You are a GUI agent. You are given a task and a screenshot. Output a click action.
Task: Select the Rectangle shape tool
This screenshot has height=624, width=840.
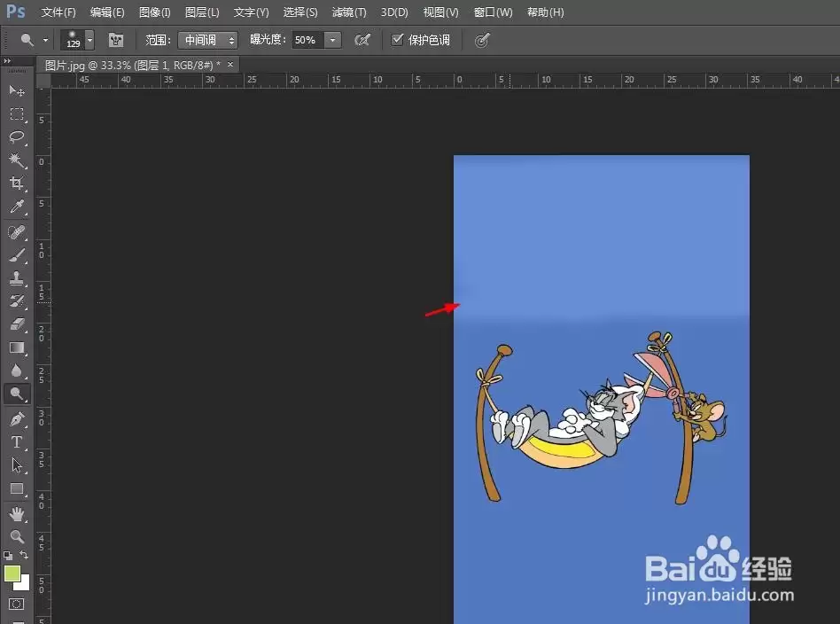coord(17,488)
